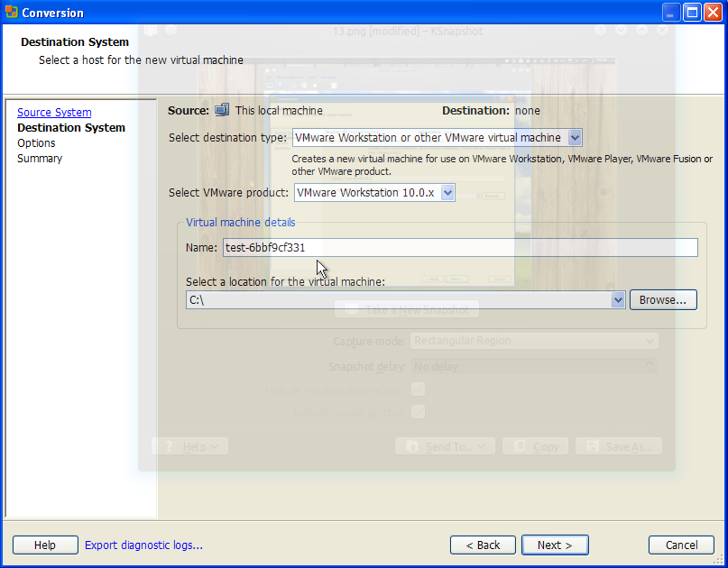
Task: Click the description starting 'Creates a new virtual machine'
Action: [x=502, y=165]
